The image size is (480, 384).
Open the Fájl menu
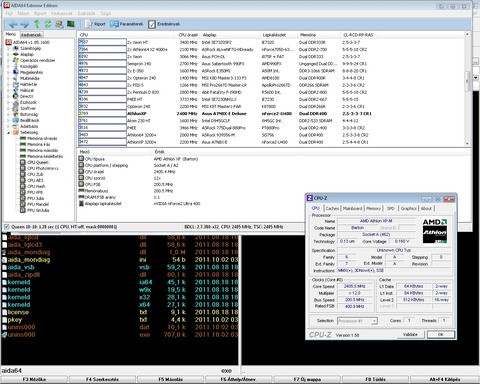[9, 13]
